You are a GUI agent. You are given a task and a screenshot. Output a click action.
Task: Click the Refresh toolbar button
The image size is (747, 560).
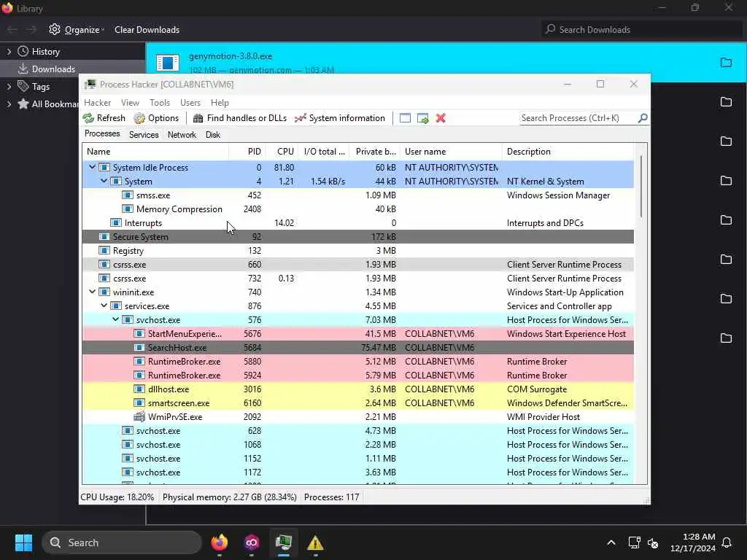(x=104, y=118)
